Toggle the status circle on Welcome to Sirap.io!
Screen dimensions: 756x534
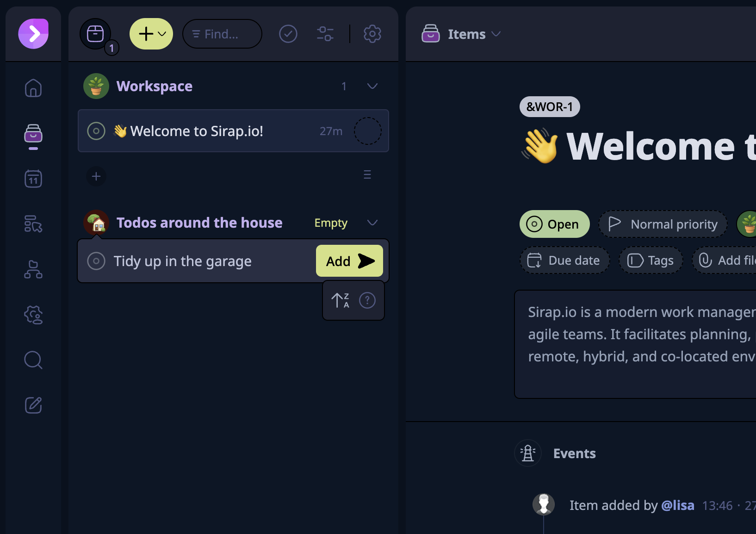[x=96, y=131]
